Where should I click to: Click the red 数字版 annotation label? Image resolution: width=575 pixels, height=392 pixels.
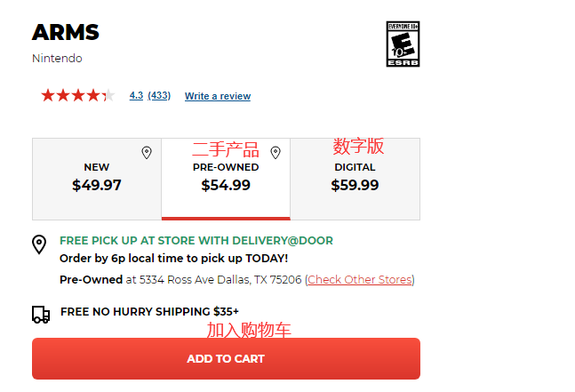coord(358,146)
